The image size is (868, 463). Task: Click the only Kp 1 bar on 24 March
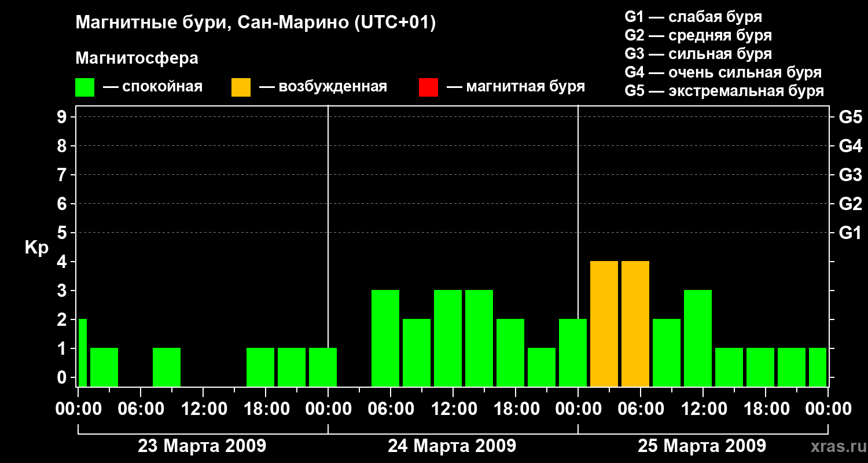tap(542, 367)
